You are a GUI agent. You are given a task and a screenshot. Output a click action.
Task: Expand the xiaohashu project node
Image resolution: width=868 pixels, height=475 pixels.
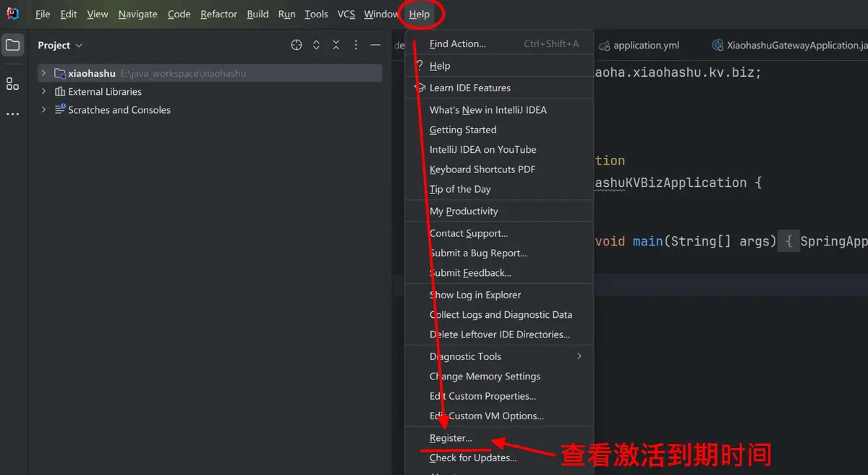43,73
